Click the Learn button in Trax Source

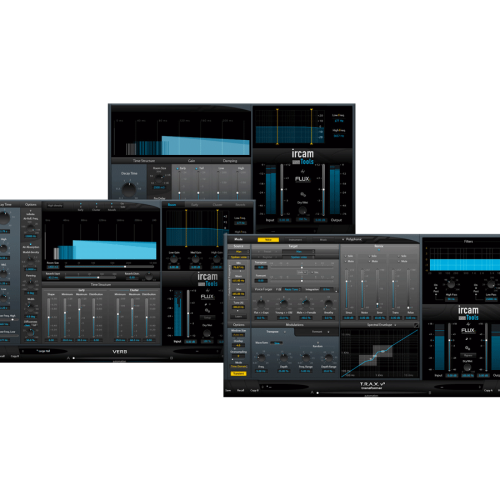coord(238,317)
